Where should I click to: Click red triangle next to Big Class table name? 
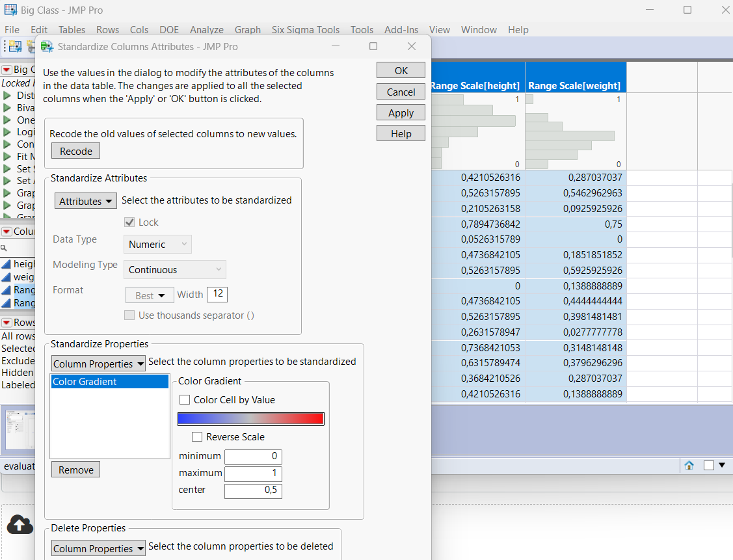click(7, 70)
